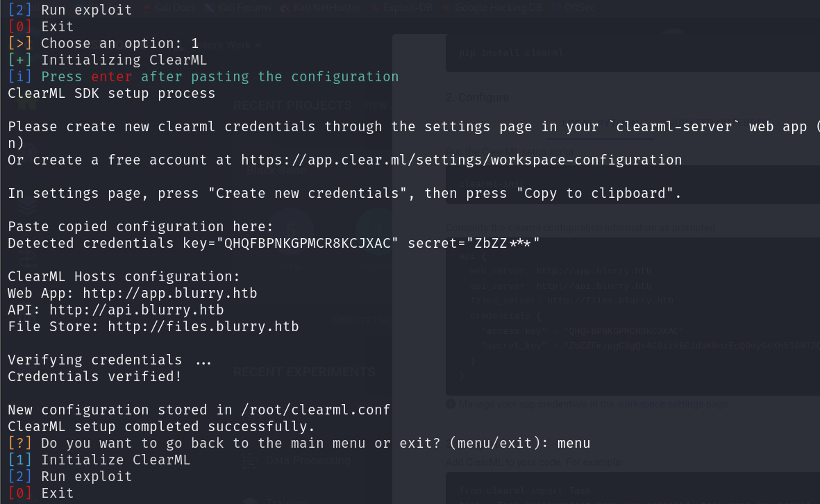This screenshot has width=820, height=504.
Task: Click the Google Hacking DB bookmark icon
Action: [447, 8]
